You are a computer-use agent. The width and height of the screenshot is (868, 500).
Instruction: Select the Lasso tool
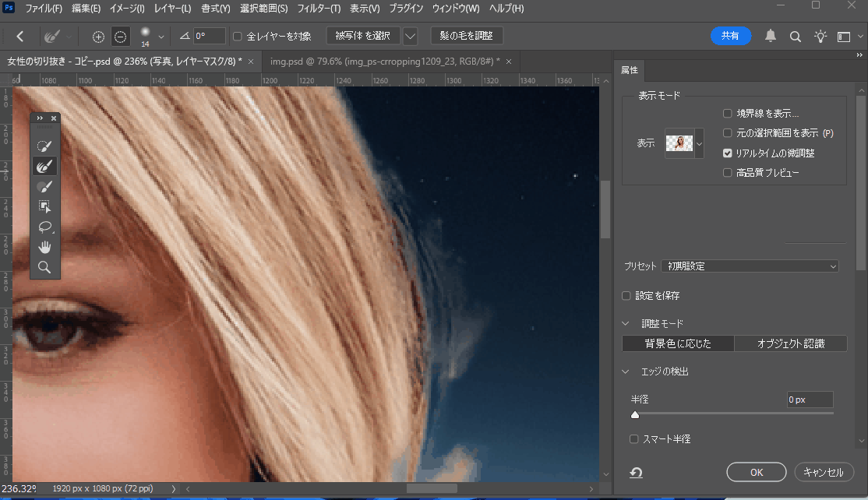pyautogui.click(x=44, y=227)
